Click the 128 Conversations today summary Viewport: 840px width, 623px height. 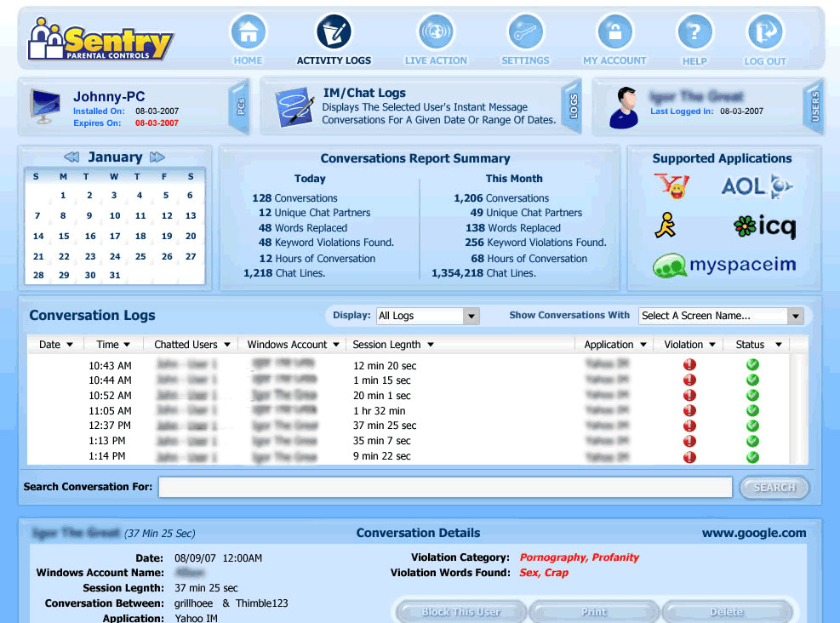click(294, 197)
